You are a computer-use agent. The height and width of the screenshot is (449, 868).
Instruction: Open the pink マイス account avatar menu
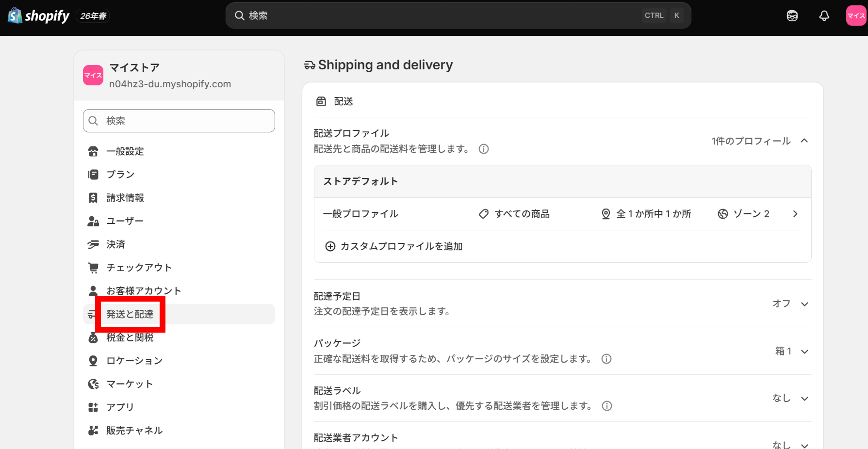(856, 16)
